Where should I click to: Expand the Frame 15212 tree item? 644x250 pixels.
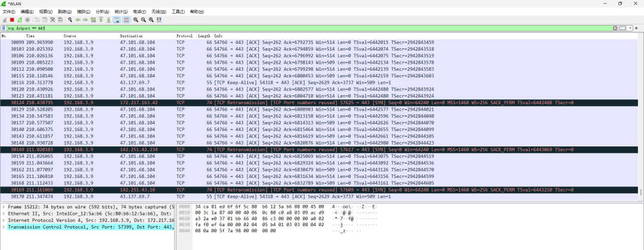point(4,208)
